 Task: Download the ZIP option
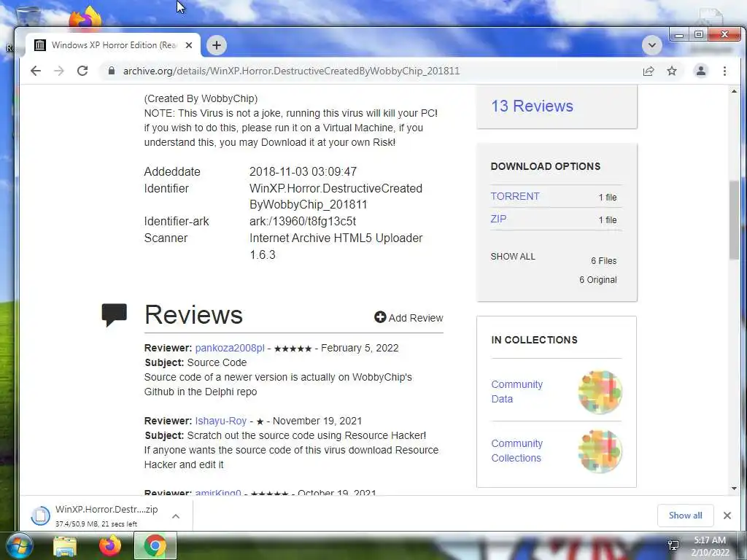coord(498,219)
